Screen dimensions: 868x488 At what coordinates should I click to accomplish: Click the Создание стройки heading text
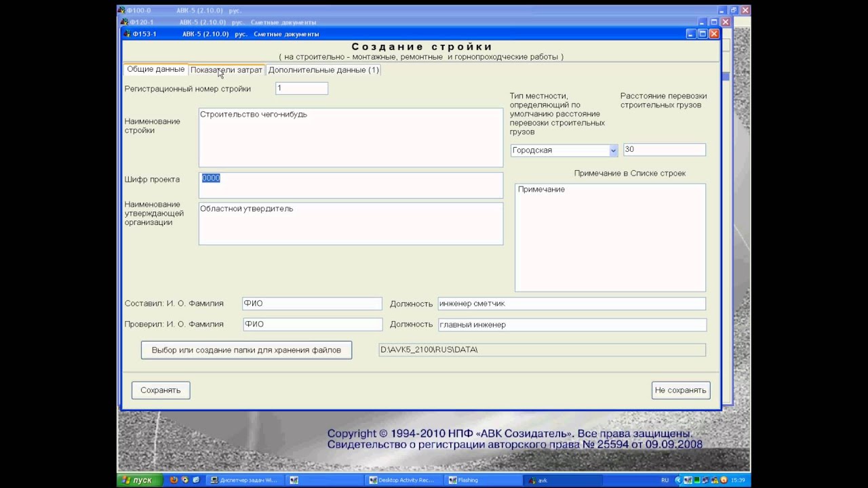click(x=422, y=47)
